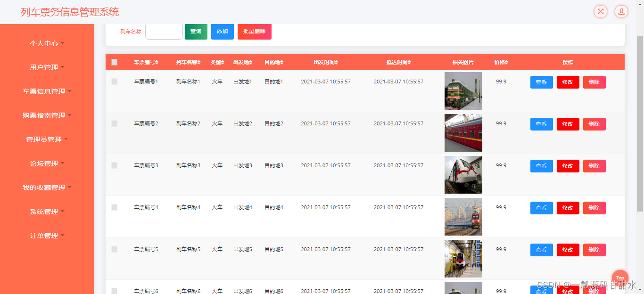Image resolution: width=644 pixels, height=294 pixels.
Task: Click the fullscreen toggle icon in header
Action: (601, 12)
